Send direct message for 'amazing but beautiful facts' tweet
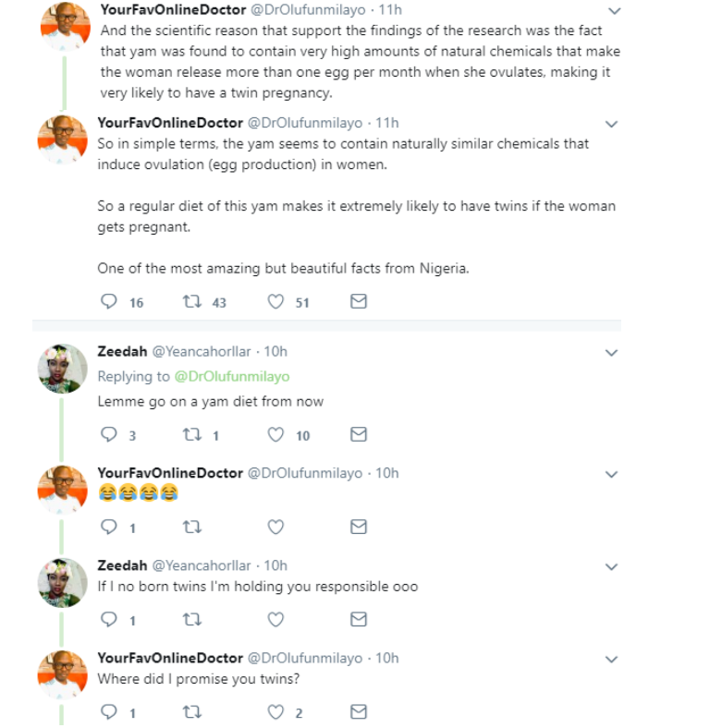722x728 pixels. [359, 302]
